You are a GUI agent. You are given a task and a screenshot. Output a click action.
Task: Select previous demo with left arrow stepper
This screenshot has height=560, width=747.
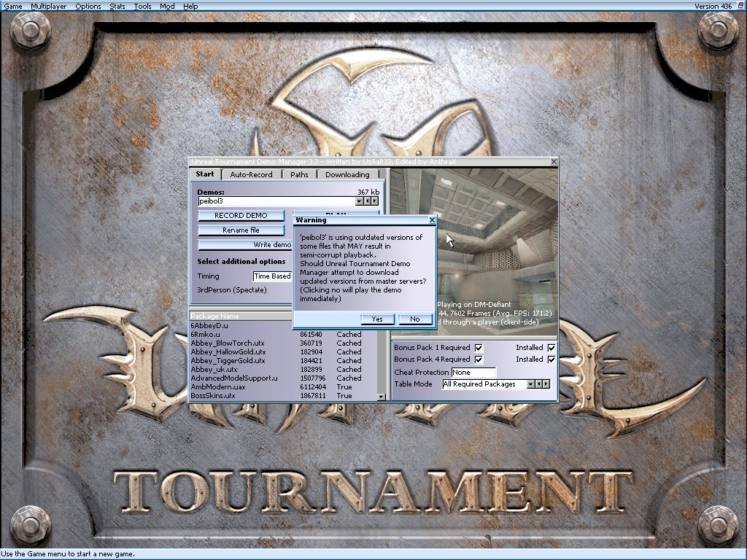coord(368,201)
